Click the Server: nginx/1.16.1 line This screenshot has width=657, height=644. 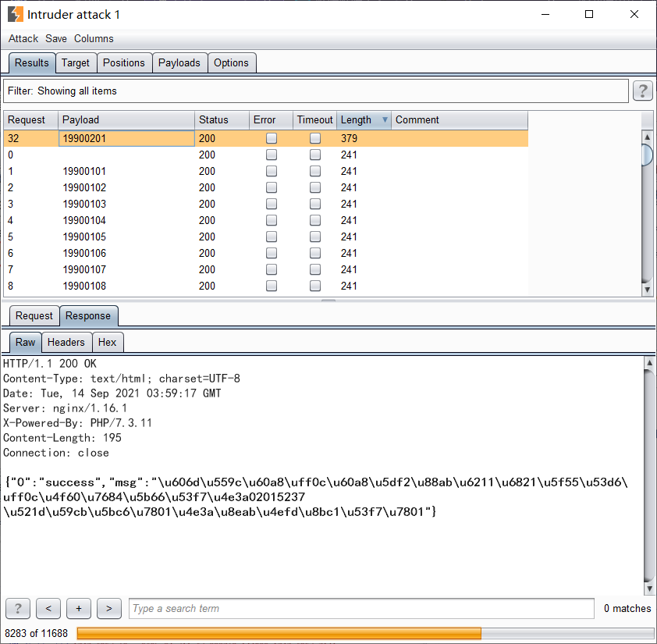pyautogui.click(x=65, y=408)
